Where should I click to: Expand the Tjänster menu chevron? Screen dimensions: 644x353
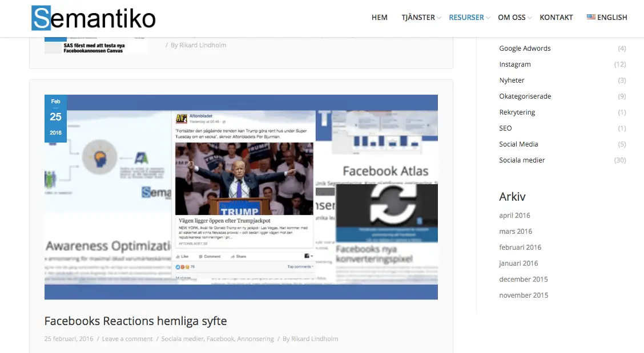click(x=439, y=18)
